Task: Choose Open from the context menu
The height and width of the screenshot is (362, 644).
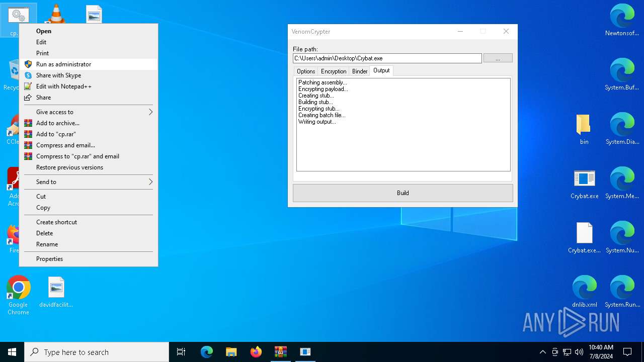Action: 89,31
